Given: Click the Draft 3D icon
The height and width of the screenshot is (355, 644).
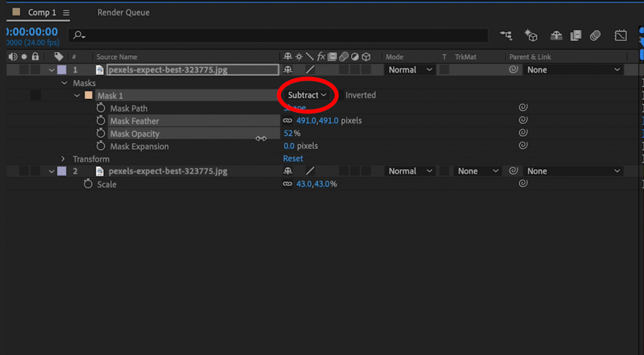Looking at the screenshot, I should [531, 36].
